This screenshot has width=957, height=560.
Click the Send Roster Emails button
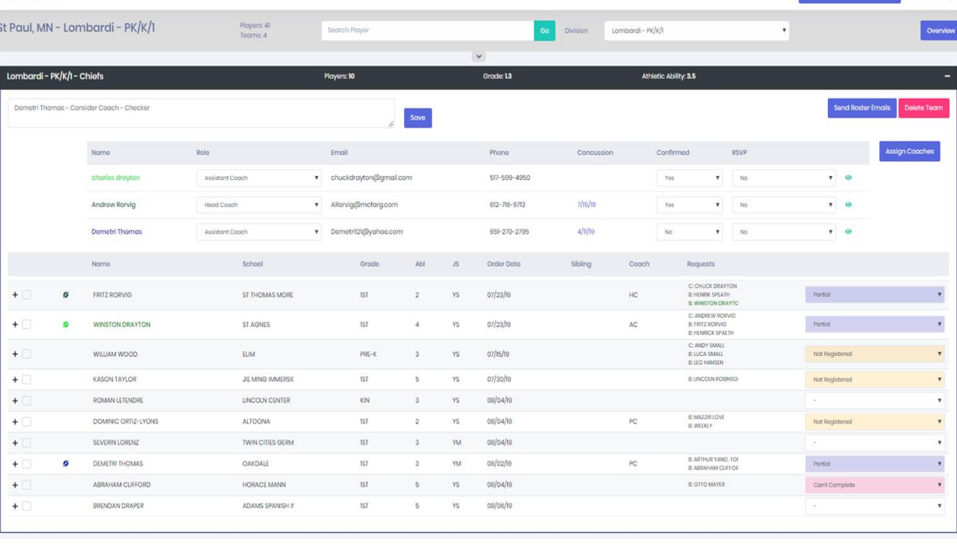pyautogui.click(x=861, y=108)
